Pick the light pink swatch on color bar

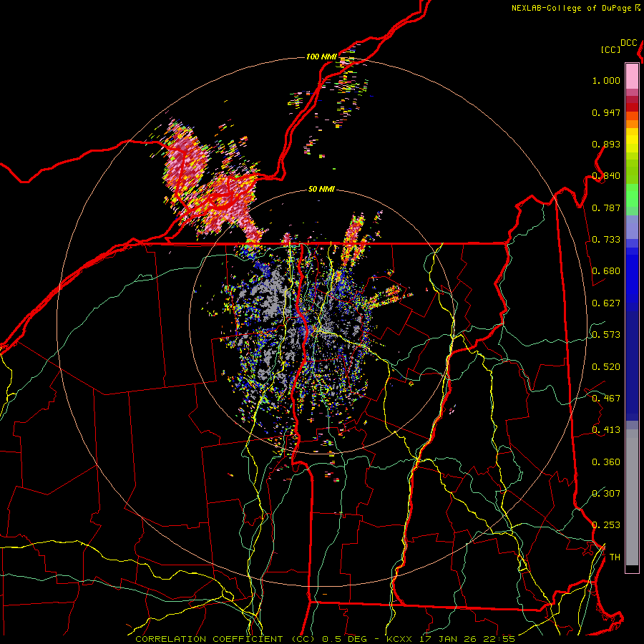(x=632, y=76)
